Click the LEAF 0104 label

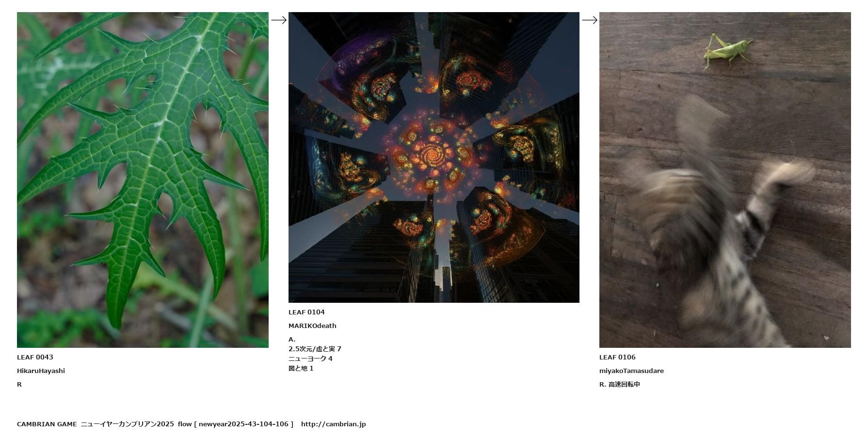(306, 312)
